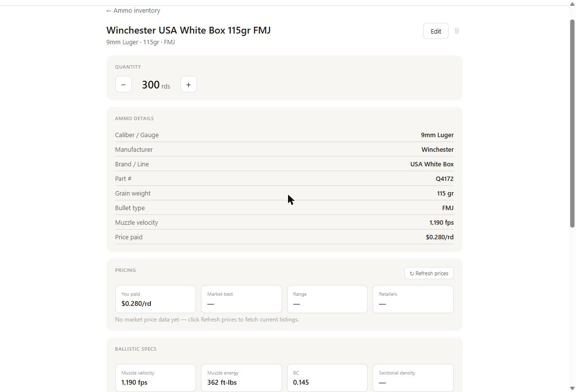Go back to Ammo inventory

click(x=133, y=11)
